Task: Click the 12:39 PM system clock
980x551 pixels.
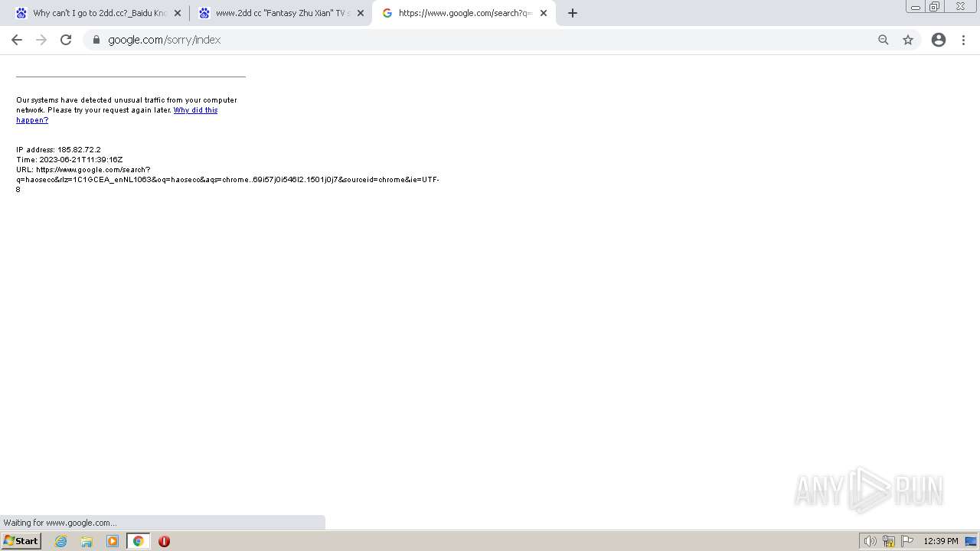Action: 941,541
